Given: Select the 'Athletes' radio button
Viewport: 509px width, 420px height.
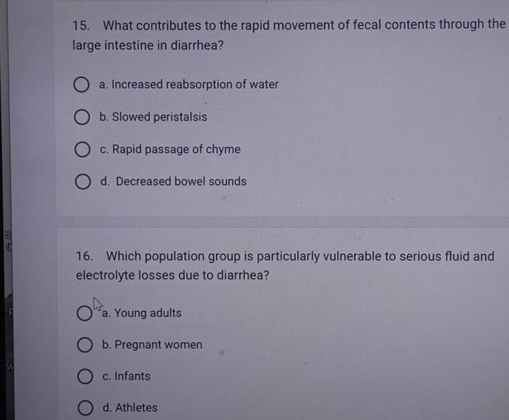Looking at the screenshot, I should point(84,408).
